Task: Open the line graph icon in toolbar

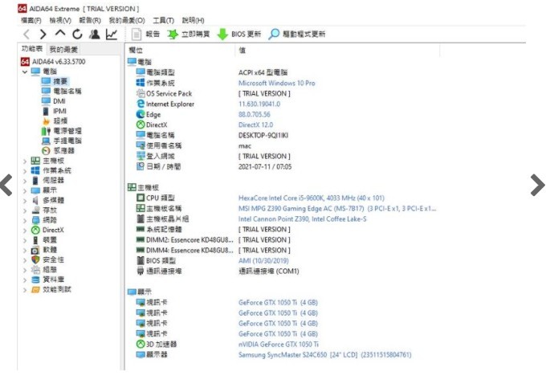Action: (x=112, y=34)
